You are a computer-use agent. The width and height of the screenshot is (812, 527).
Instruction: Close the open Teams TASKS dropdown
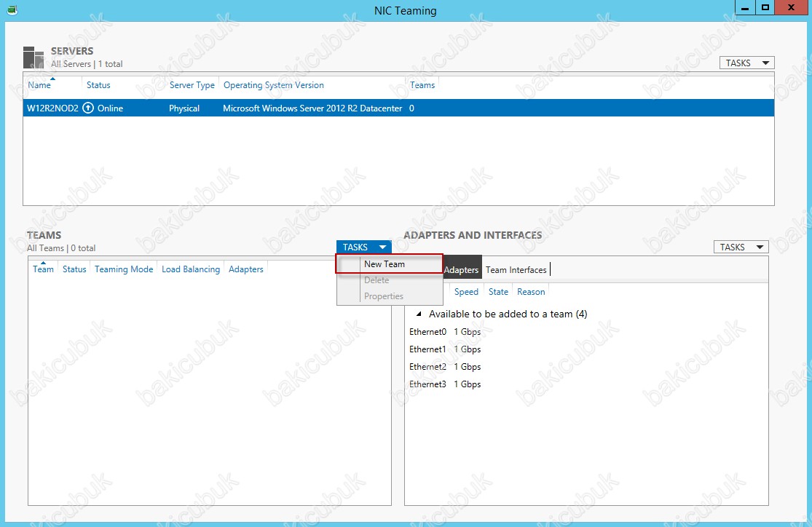pyautogui.click(x=364, y=247)
